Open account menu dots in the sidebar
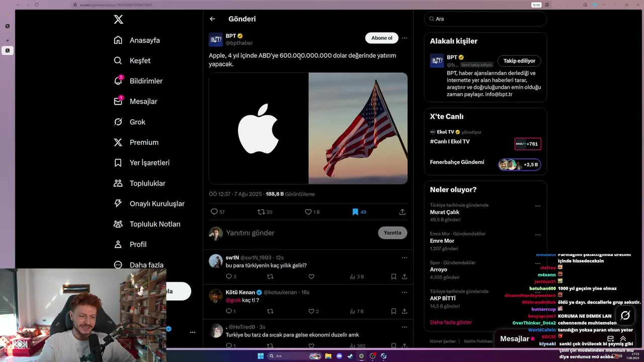Viewport: 644px width, 362px height. coord(193,332)
